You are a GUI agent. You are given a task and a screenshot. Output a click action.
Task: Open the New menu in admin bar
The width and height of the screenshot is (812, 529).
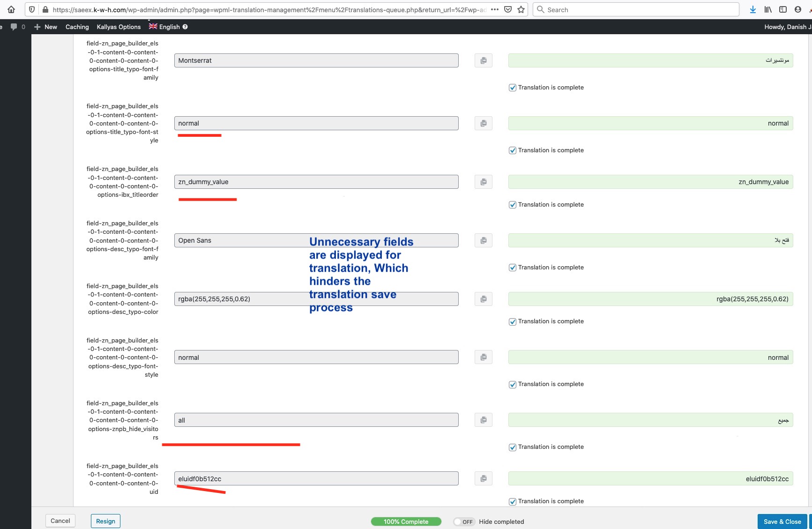click(x=46, y=27)
